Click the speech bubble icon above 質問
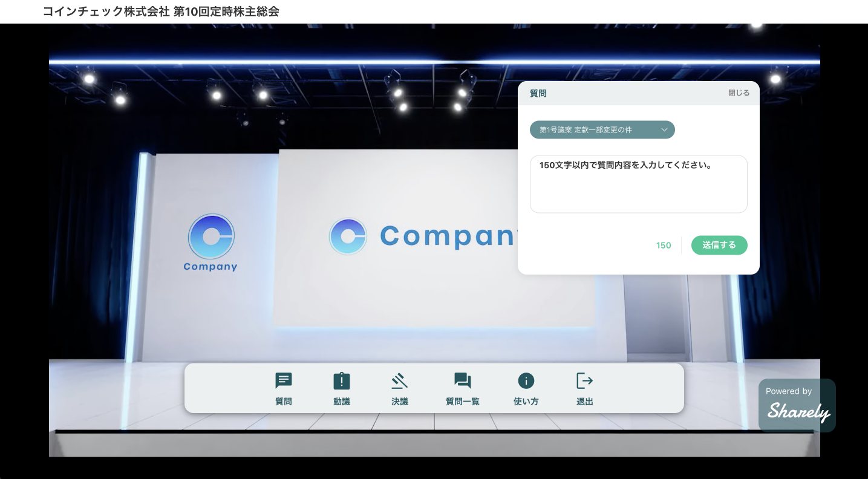The width and height of the screenshot is (868, 479). click(x=283, y=380)
